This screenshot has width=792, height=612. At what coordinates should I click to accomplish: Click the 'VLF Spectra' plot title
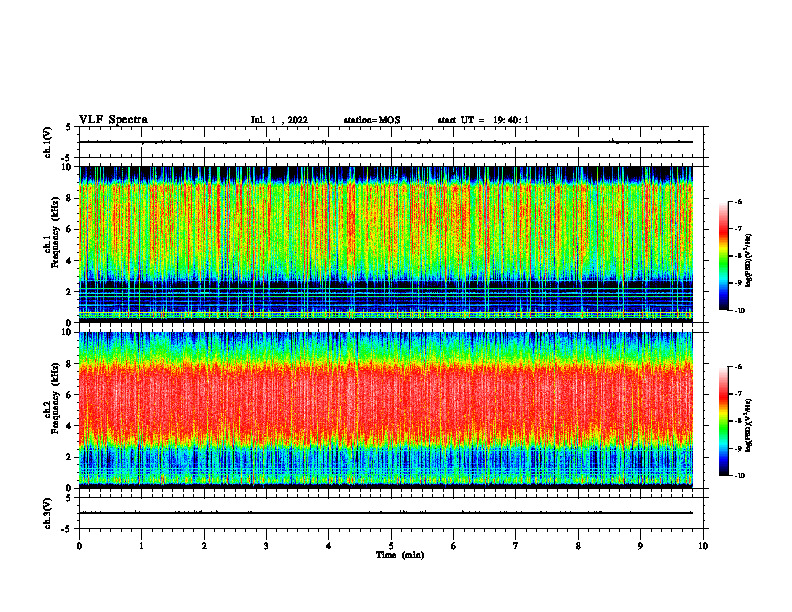[x=113, y=120]
